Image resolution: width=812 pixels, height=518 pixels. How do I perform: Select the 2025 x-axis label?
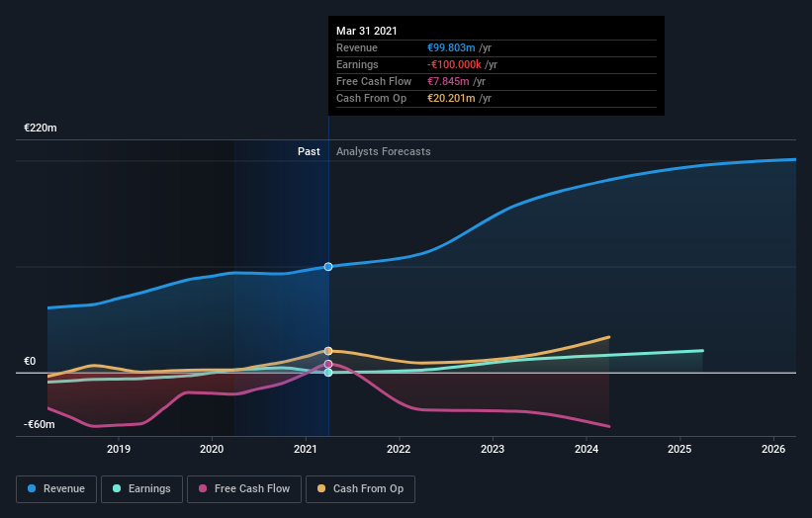tap(679, 449)
